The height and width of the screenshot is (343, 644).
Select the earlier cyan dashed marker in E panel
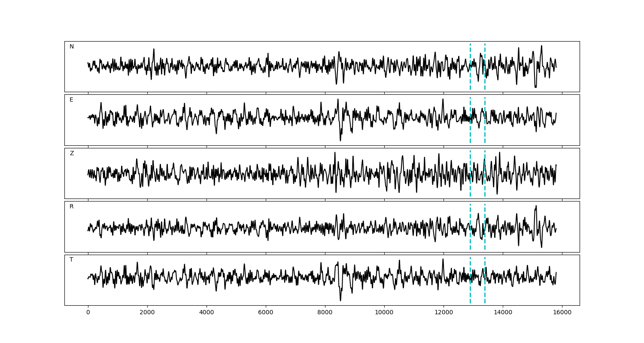[470, 120]
